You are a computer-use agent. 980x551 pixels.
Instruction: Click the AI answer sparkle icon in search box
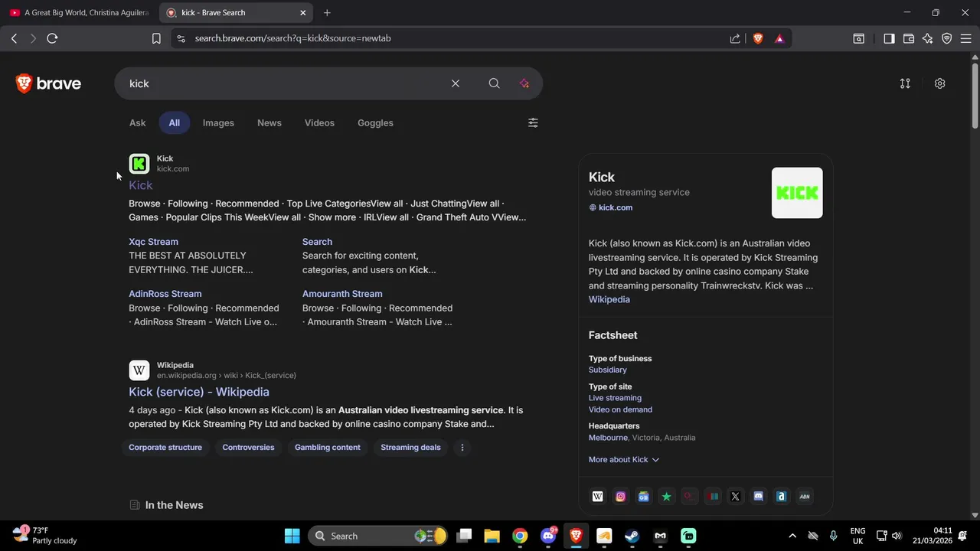pos(524,83)
